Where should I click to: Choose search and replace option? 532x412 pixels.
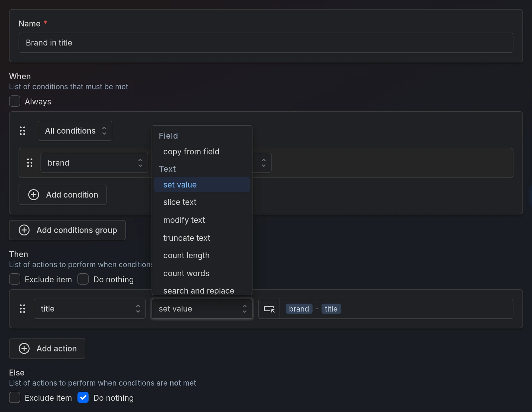(202, 290)
